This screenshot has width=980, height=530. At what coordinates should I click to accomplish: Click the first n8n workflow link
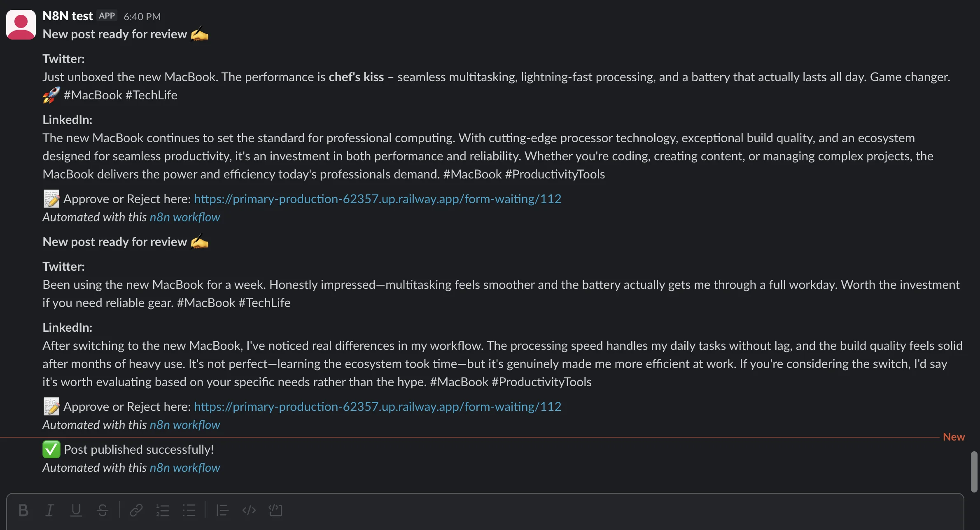coord(185,217)
